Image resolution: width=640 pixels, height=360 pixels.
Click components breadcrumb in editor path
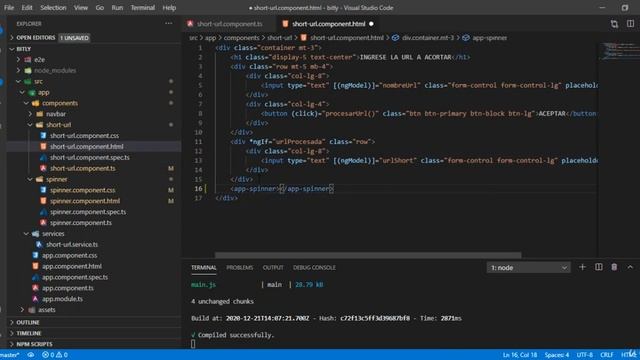tap(241, 38)
